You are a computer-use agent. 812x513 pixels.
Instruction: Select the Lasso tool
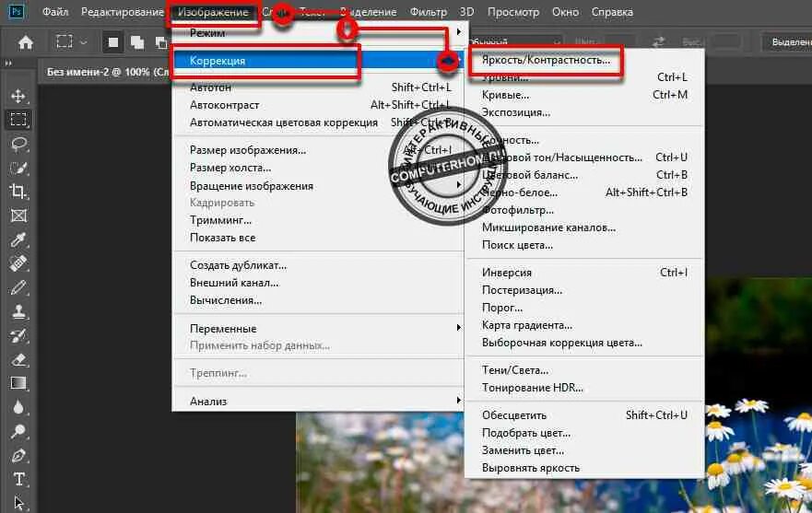pos(18,144)
